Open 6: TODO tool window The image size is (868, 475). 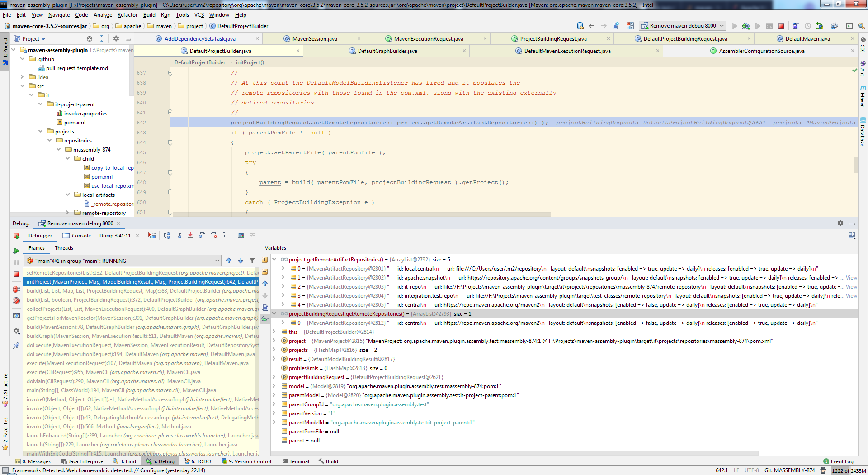point(198,461)
